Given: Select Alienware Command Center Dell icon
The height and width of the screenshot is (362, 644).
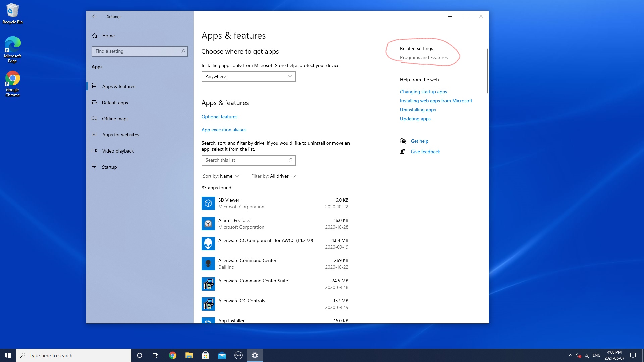Looking at the screenshot, I should point(208,264).
